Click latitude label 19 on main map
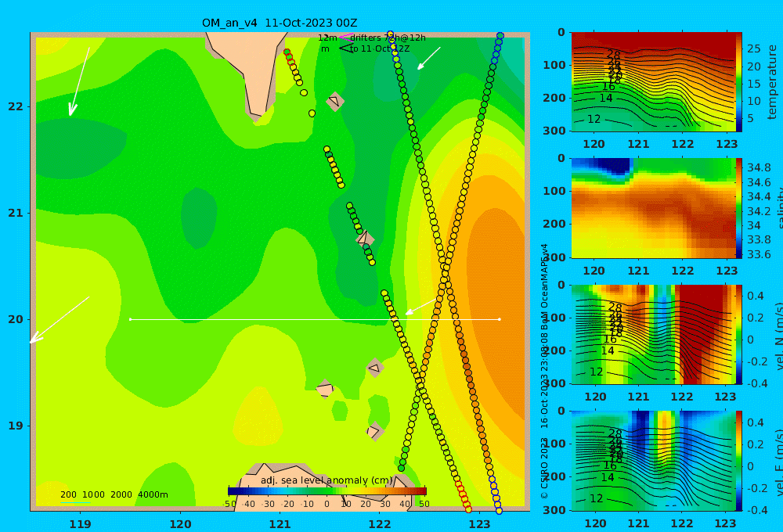The image size is (783, 532). coord(16,426)
